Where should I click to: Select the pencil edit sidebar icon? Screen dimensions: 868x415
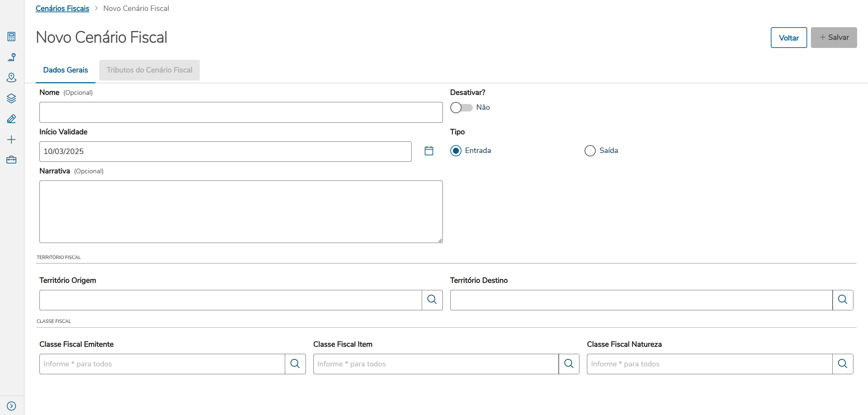pyautogui.click(x=11, y=119)
